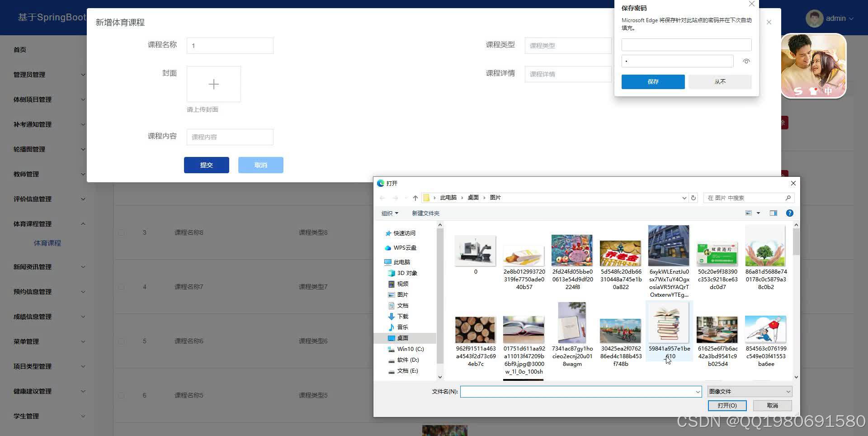Click 提交 to submit the new course
The height and width of the screenshot is (436, 868).
click(x=206, y=165)
